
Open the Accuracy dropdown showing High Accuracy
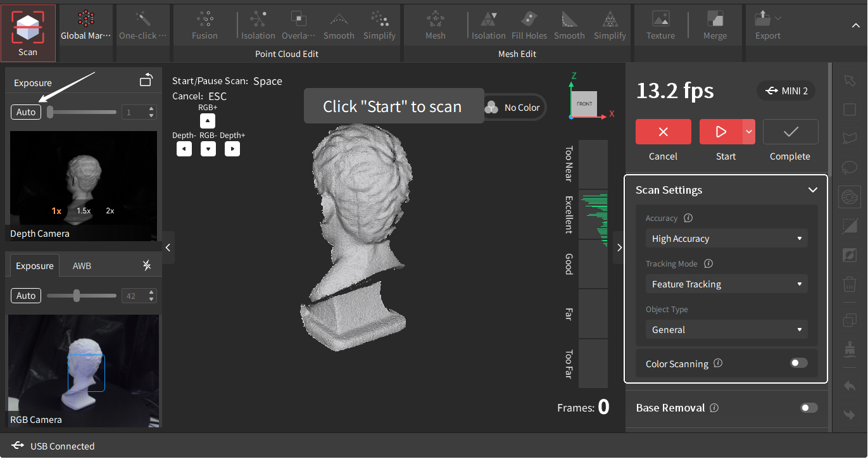[x=726, y=238]
